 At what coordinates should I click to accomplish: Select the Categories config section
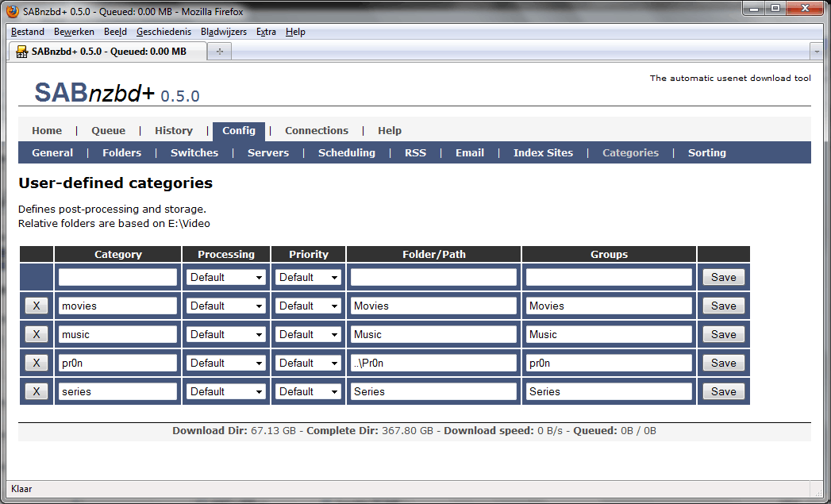click(630, 152)
